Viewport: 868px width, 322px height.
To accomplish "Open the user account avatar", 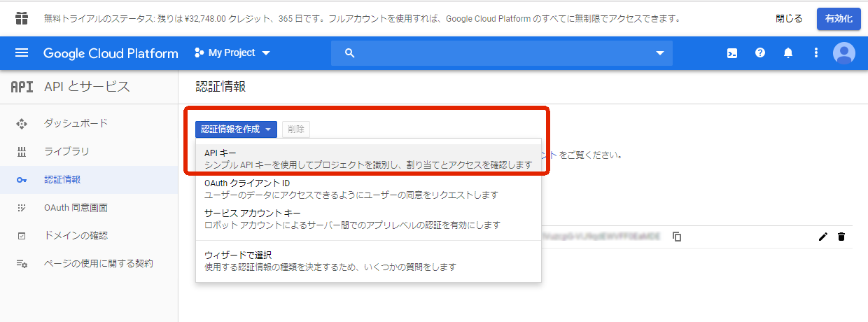I will pos(844,53).
